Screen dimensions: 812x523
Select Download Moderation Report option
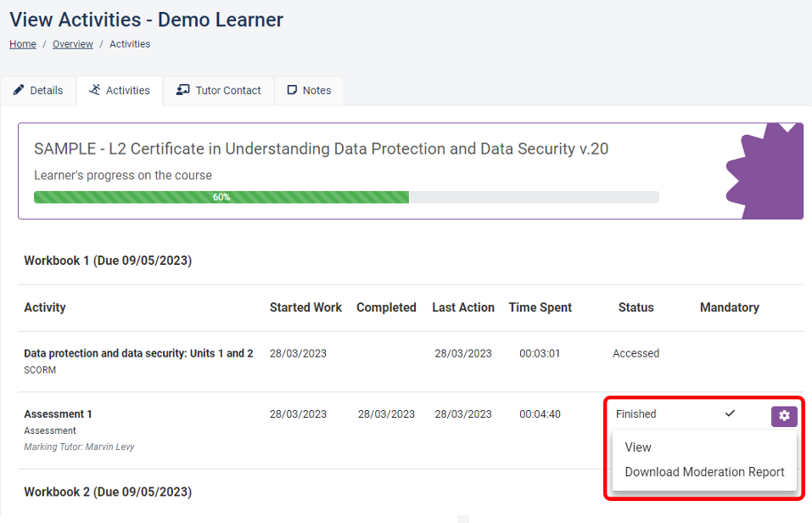704,472
